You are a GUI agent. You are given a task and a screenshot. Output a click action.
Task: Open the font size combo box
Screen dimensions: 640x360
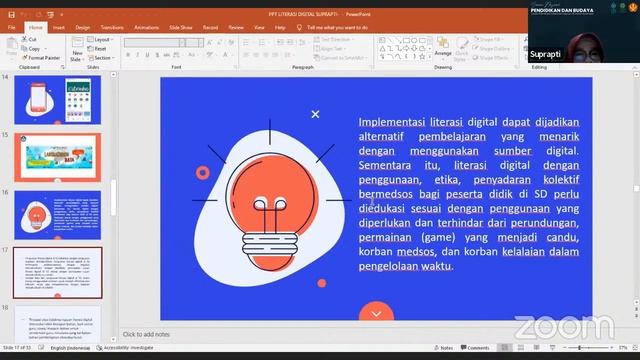pos(195,42)
